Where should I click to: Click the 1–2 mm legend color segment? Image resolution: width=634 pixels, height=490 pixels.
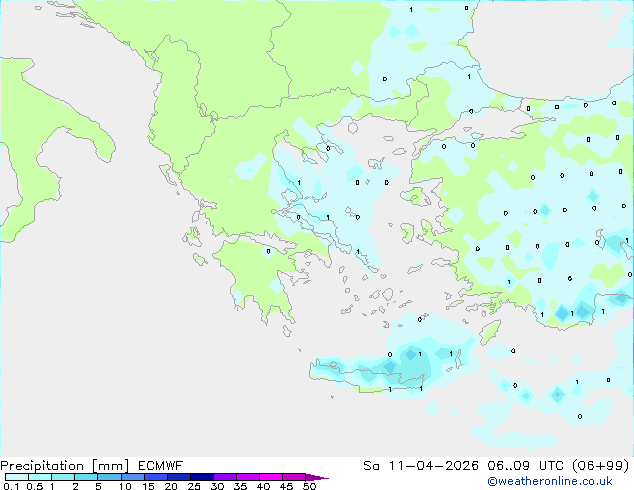click(x=63, y=477)
